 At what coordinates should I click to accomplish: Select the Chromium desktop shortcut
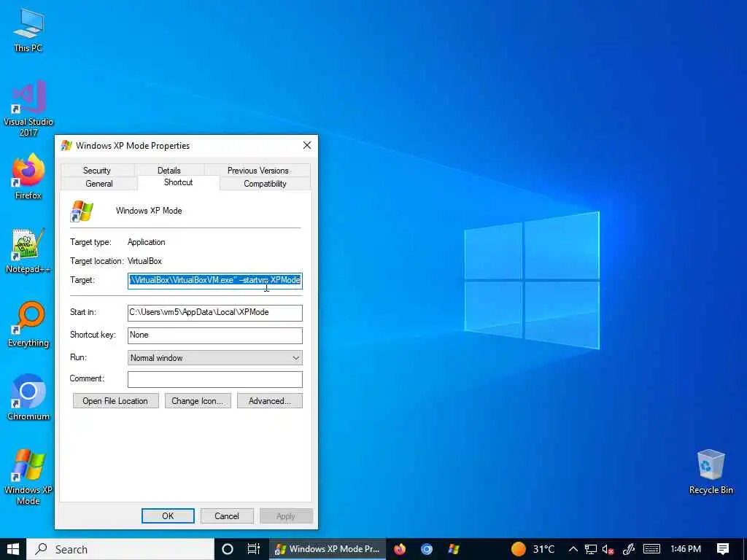(x=28, y=397)
